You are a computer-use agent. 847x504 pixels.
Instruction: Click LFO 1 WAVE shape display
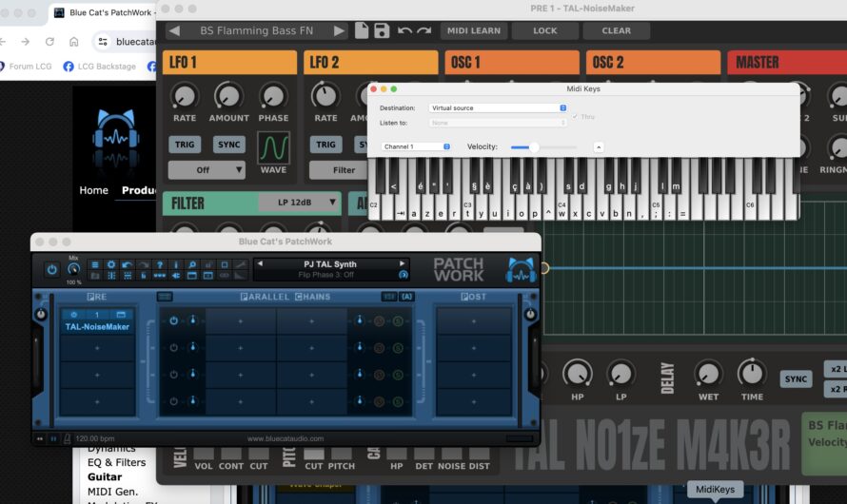coord(273,147)
